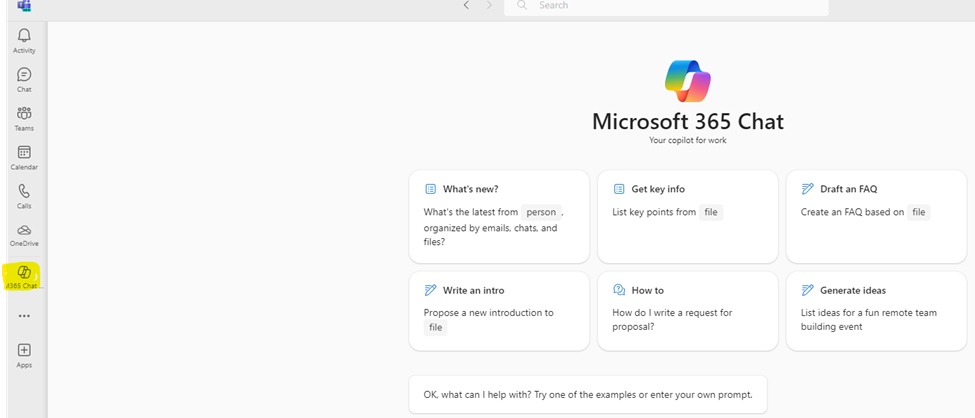The width and height of the screenshot is (975, 418).
Task: Click the Copilot logo above the title
Action: (x=687, y=80)
